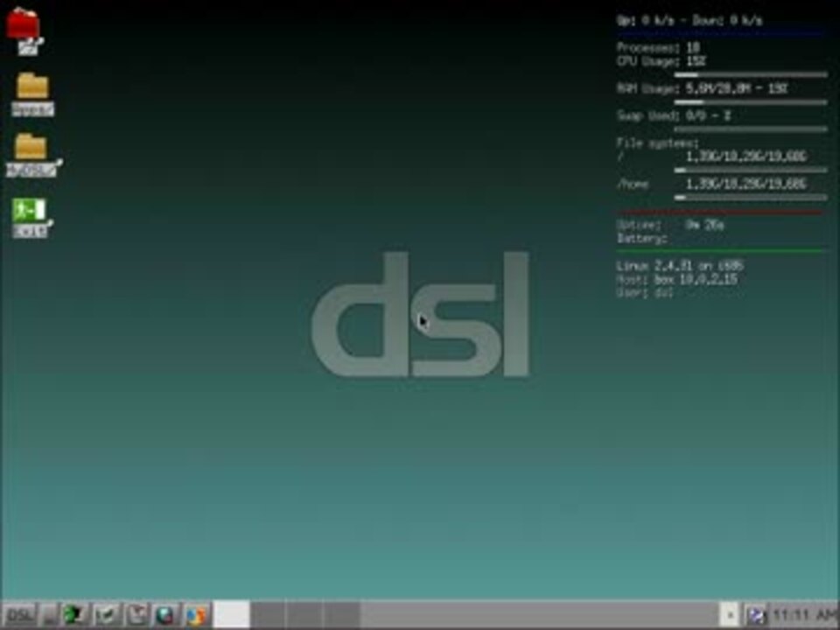This screenshot has width=840, height=630.
Task: Click the 'Uptime' line
Action: [671, 225]
